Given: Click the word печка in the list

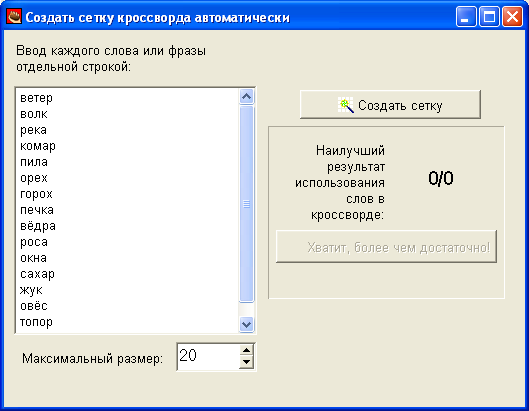Looking at the screenshot, I should coord(37,210).
